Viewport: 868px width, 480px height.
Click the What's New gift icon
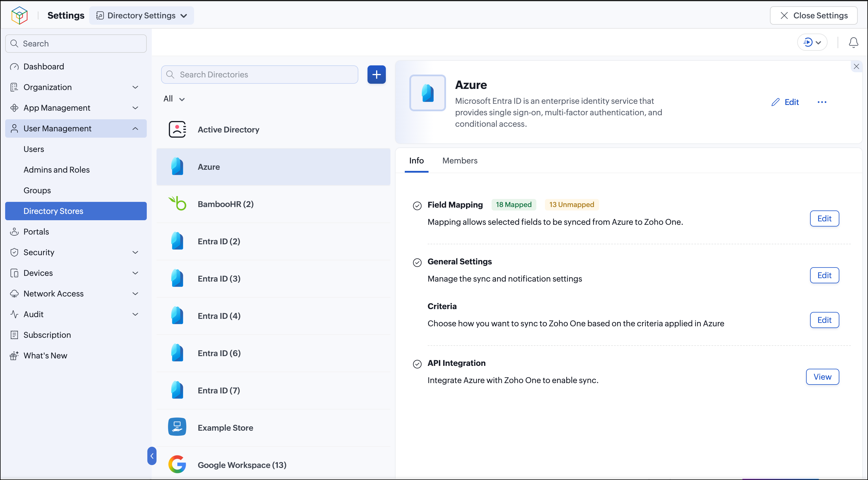click(14, 356)
